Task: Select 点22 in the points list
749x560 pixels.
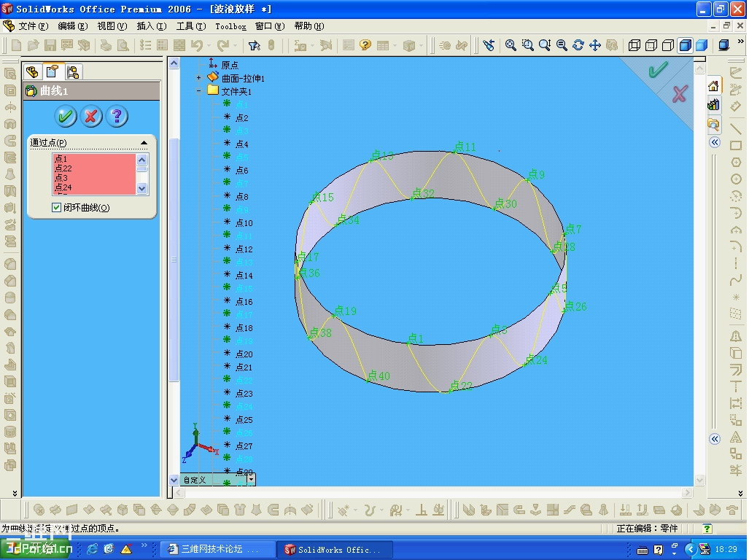Action: [63, 168]
